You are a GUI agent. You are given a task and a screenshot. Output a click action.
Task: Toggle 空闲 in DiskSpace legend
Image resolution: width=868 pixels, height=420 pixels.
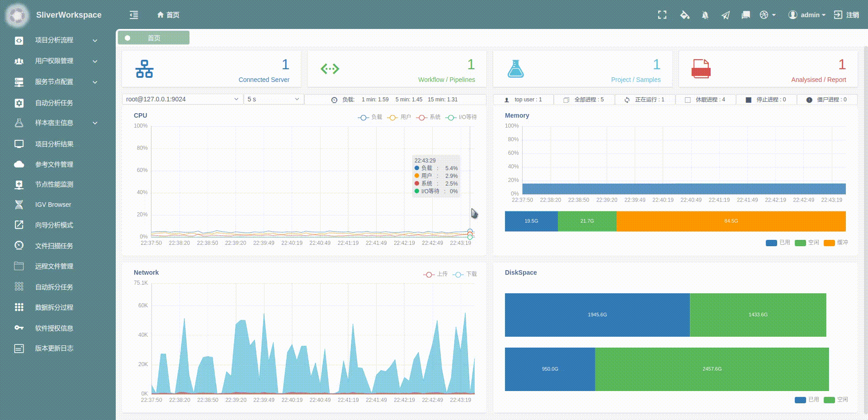tap(836, 400)
